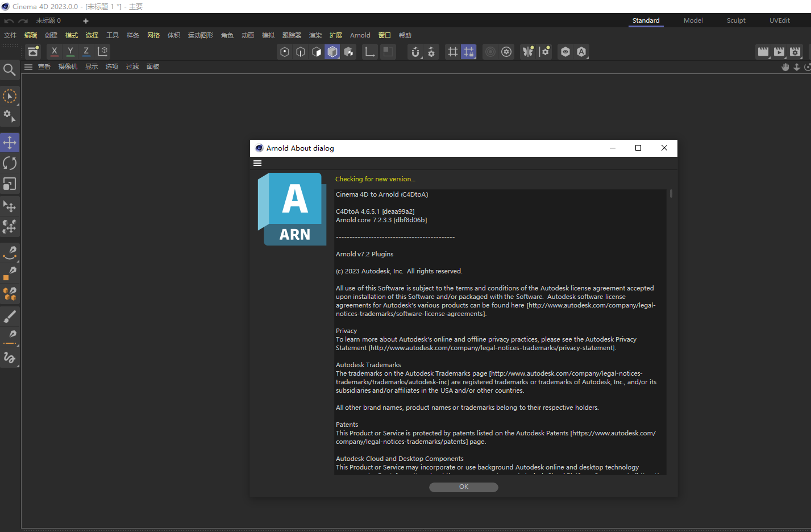The width and height of the screenshot is (811, 532).
Task: Click the 'Checking for new version...' text
Action: [x=375, y=179]
